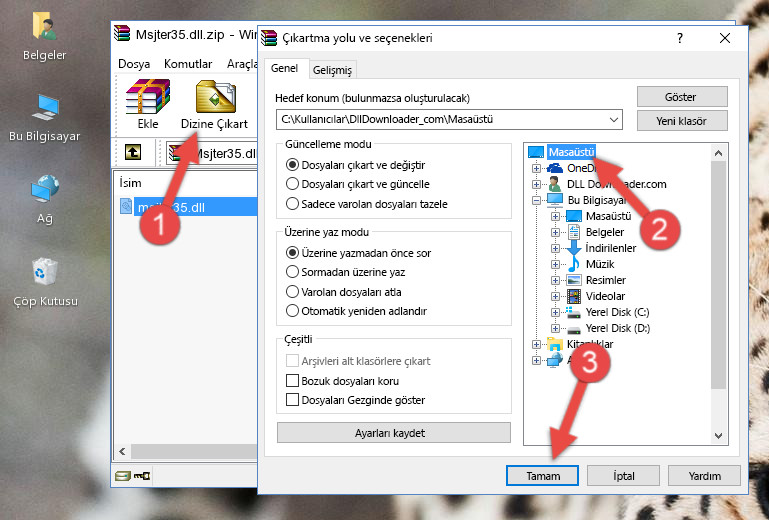
Task: Click the drive icon in WinRAR status bar
Action: [x=123, y=475]
